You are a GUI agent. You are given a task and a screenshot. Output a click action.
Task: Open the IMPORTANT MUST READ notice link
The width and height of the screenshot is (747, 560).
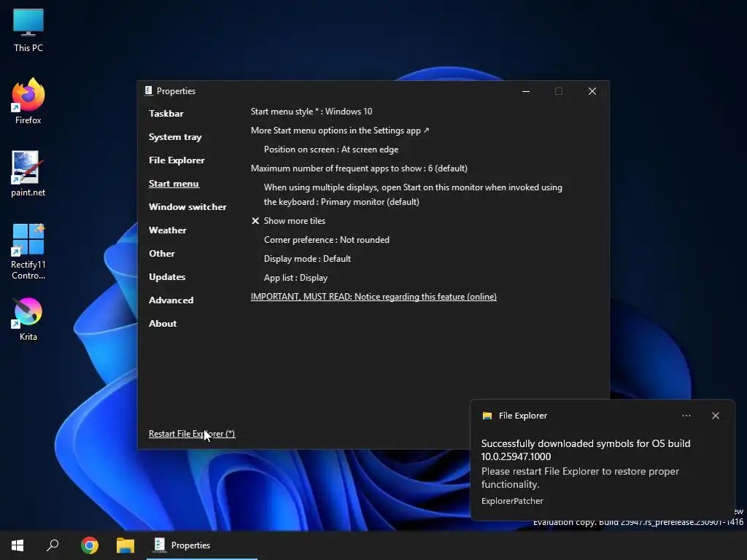click(373, 297)
